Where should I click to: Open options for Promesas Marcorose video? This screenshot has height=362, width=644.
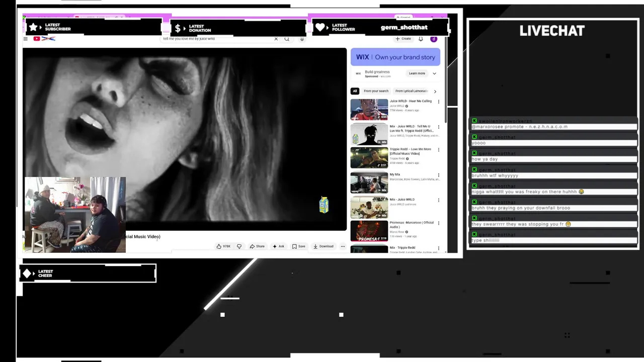(438, 223)
